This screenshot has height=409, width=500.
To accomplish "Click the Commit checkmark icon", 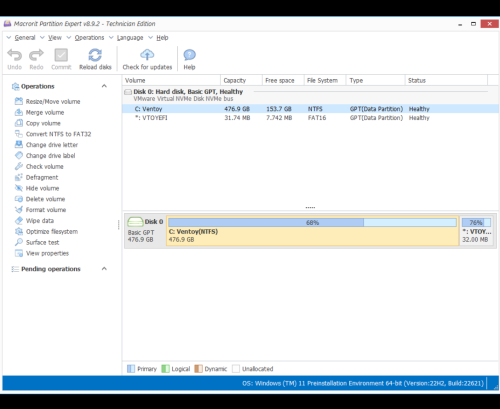I will click(61, 55).
